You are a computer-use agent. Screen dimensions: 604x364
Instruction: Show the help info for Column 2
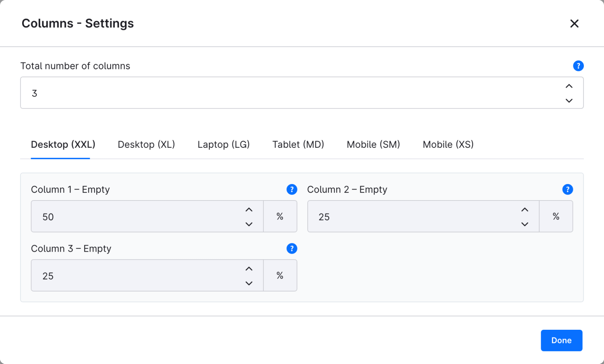tap(568, 189)
